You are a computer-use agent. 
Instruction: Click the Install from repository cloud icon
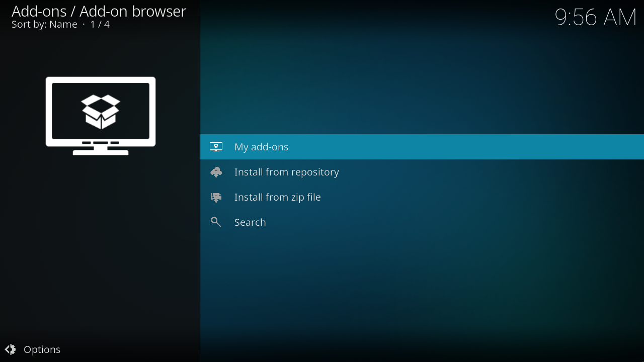(x=216, y=172)
